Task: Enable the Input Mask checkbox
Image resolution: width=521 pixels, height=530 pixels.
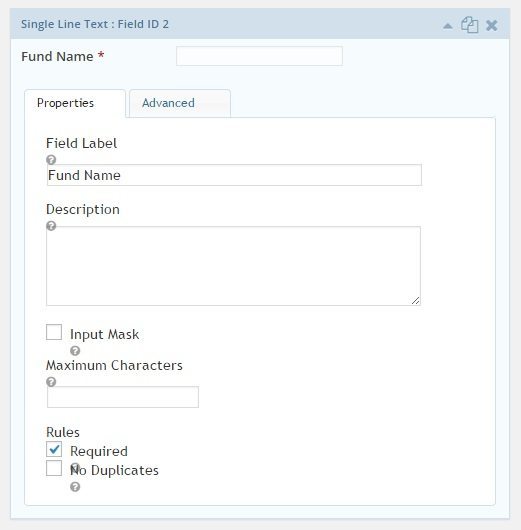Action: pos(54,332)
